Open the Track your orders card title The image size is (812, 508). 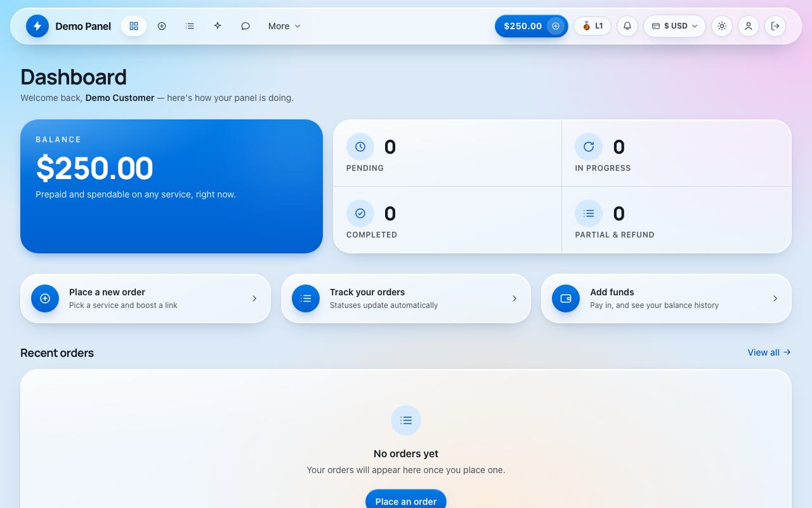[x=367, y=292]
